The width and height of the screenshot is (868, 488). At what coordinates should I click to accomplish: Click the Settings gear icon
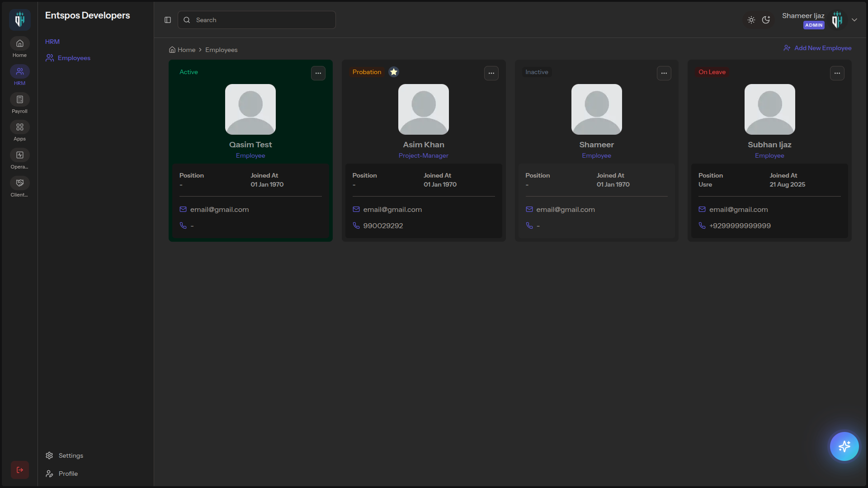coord(49,455)
